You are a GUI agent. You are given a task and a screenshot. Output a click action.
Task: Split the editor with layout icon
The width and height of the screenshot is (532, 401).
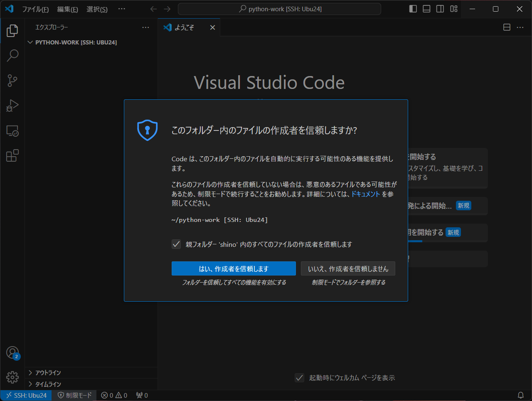pos(507,27)
